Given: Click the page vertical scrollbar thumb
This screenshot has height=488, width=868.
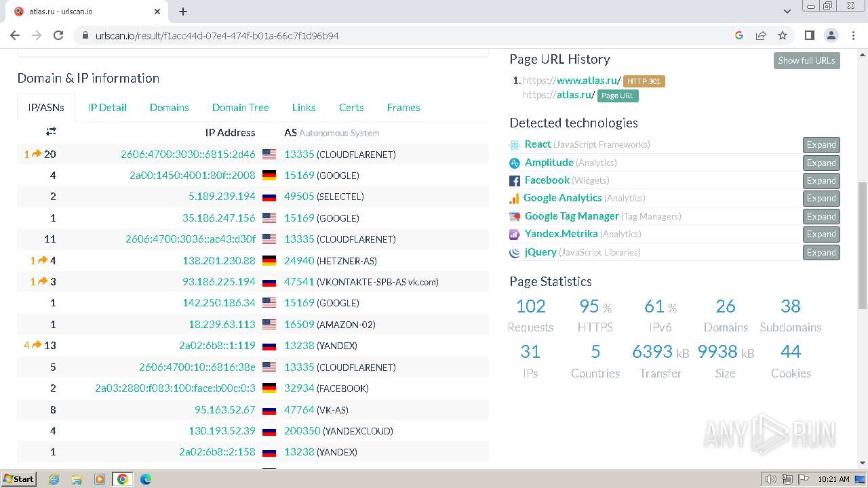Looking at the screenshot, I should [862, 245].
